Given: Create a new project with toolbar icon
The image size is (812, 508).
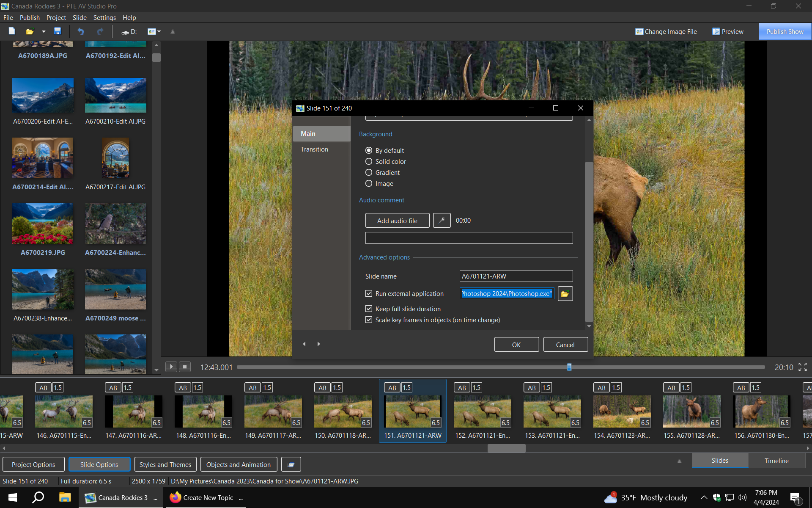Looking at the screenshot, I should (x=12, y=31).
